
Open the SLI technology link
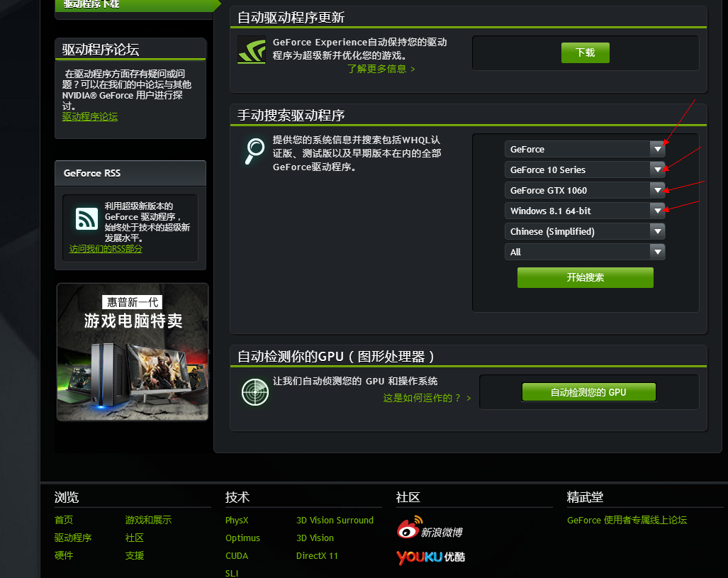coord(232,573)
